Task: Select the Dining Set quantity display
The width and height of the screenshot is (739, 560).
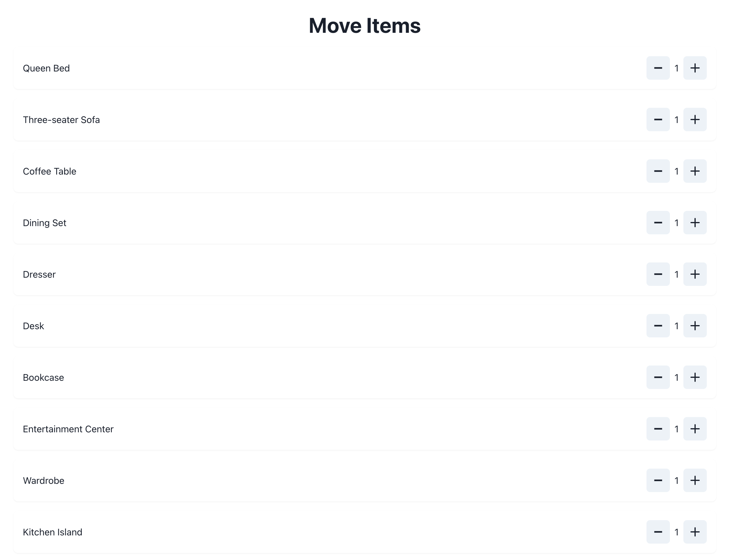Action: 677,222
